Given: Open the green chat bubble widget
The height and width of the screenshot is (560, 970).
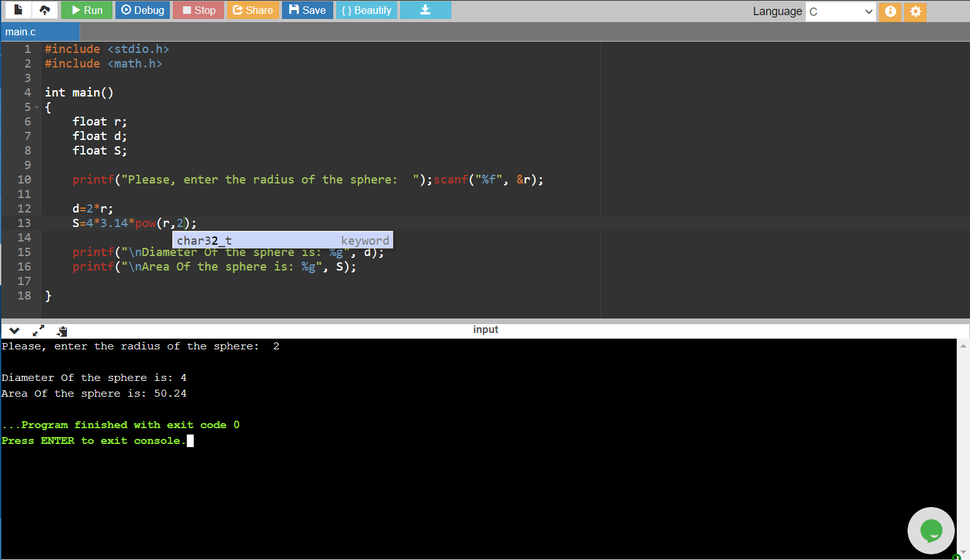Looking at the screenshot, I should tap(931, 531).
